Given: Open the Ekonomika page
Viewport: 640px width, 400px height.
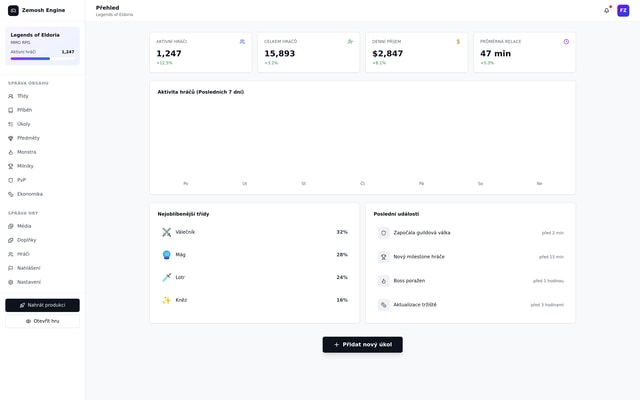Looking at the screenshot, I should 30,194.
